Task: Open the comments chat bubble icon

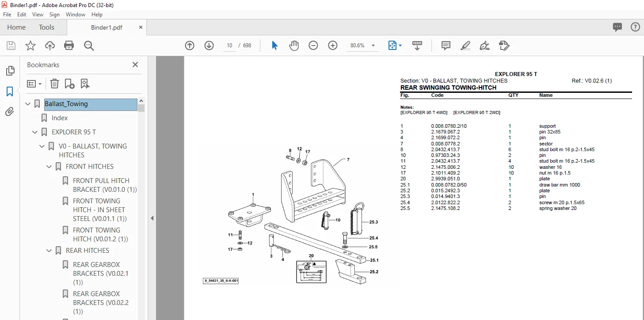Action: click(617, 27)
